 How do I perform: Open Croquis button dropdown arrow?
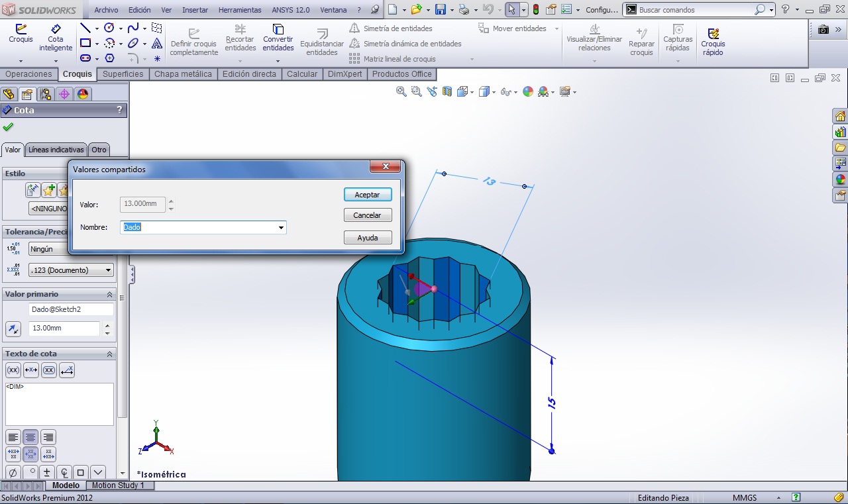pos(21,62)
